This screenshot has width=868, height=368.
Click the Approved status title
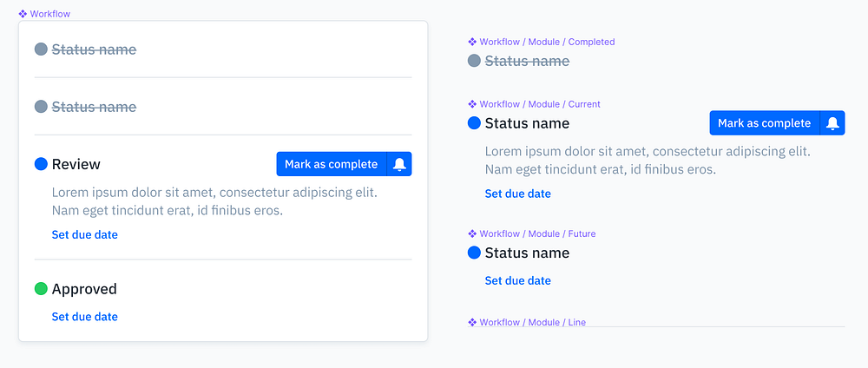pos(84,289)
